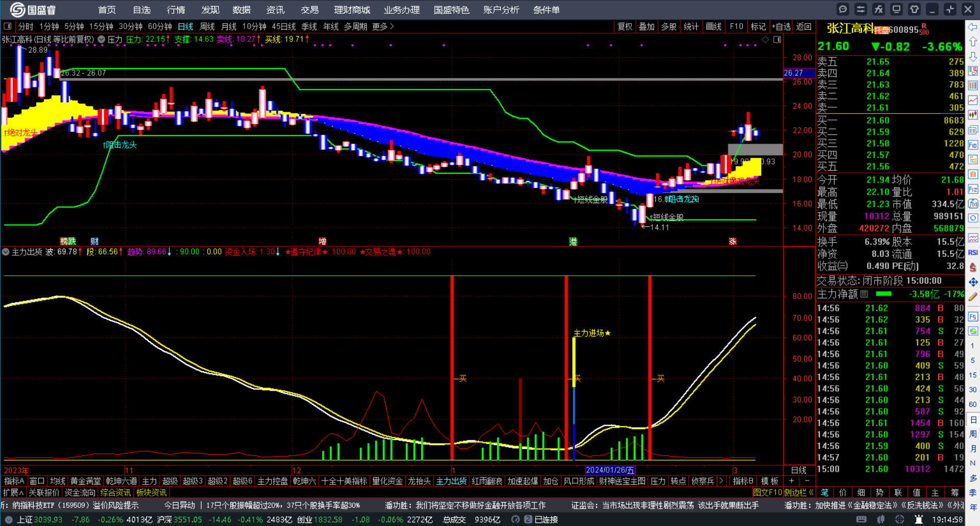
Task: Show more indicator tabs with > arrow
Action: click(721, 481)
